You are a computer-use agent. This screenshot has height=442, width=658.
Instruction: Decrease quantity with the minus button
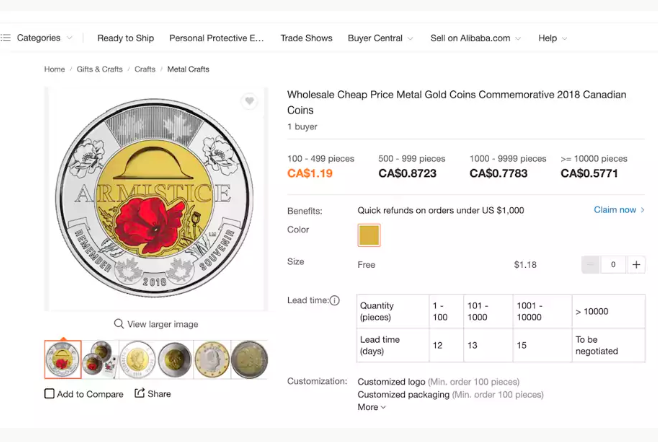point(591,264)
